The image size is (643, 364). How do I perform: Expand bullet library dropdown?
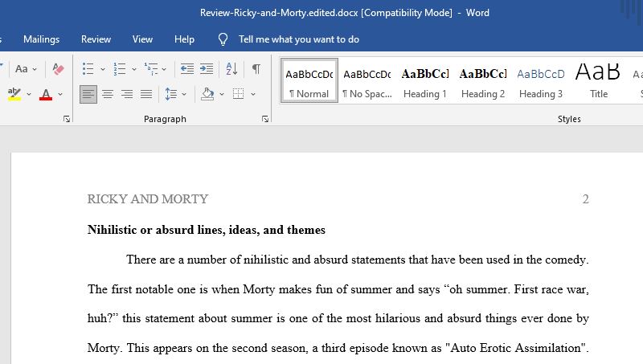(103, 69)
